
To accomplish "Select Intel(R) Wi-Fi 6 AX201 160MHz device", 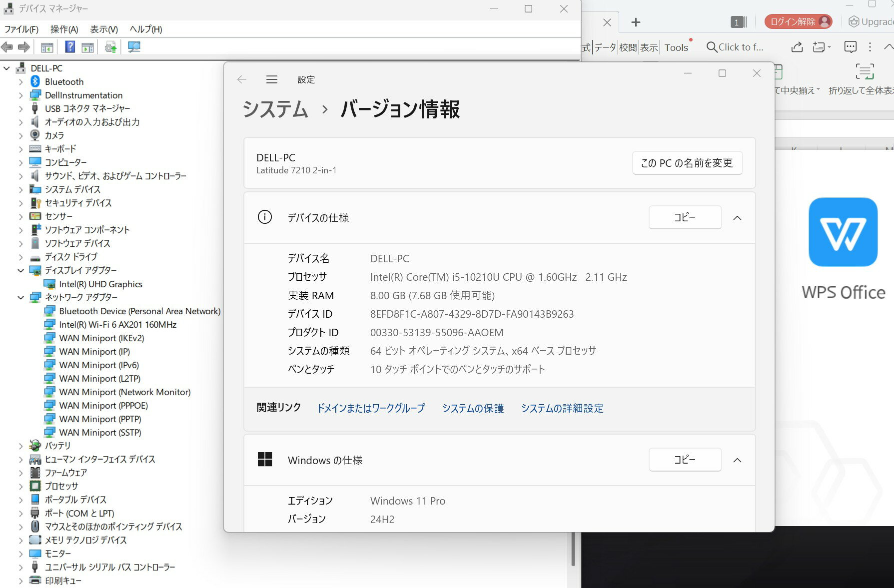I will [x=117, y=324].
